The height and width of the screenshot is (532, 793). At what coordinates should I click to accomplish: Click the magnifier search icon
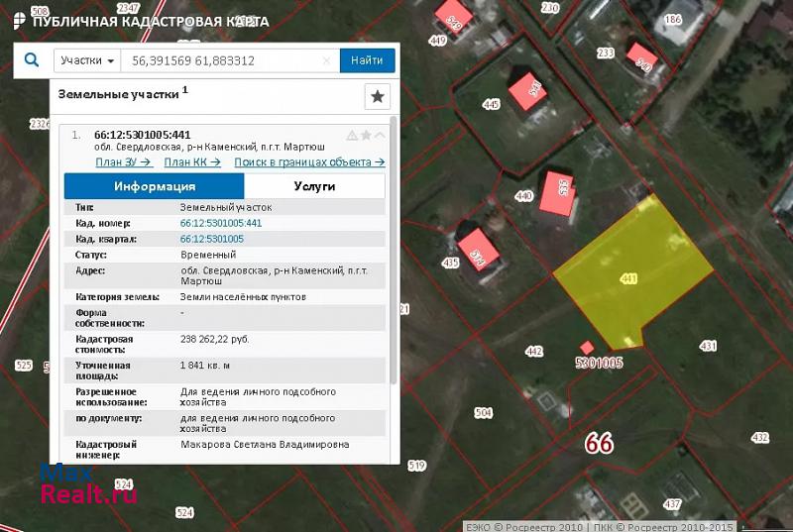pyautogui.click(x=31, y=60)
